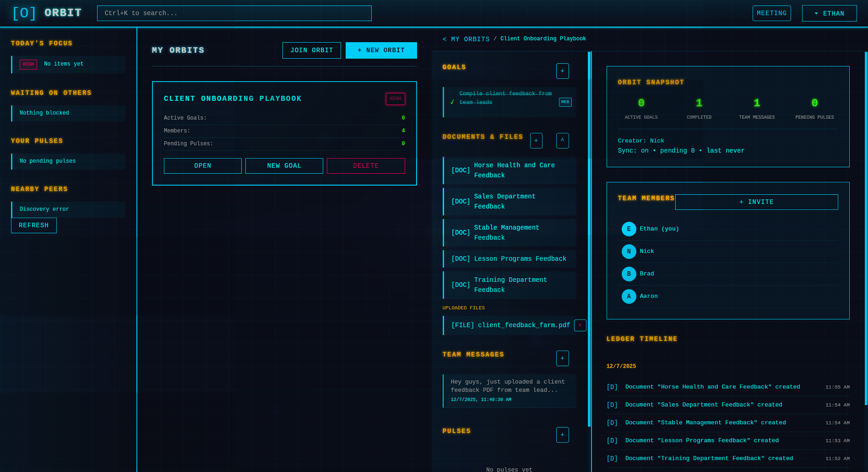Open the ETHAN account dropdown
Screen dimensions: 868x472
point(829,13)
